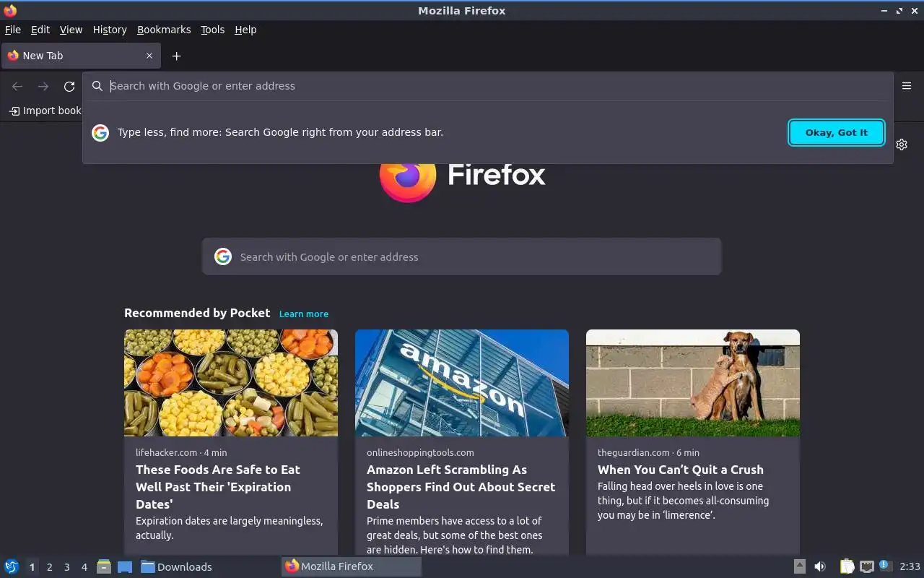
Task: Open clipboard manager tray icon
Action: tap(847, 566)
